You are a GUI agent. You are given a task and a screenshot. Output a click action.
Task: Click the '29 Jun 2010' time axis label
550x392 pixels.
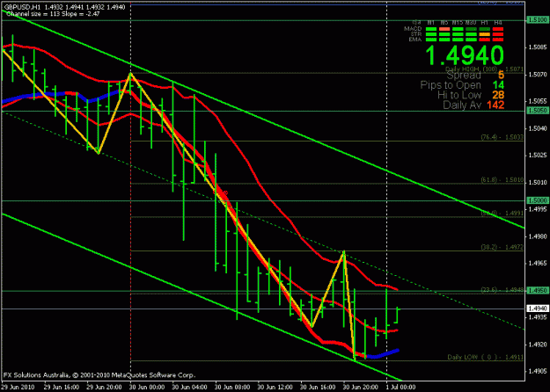pyautogui.click(x=18, y=387)
